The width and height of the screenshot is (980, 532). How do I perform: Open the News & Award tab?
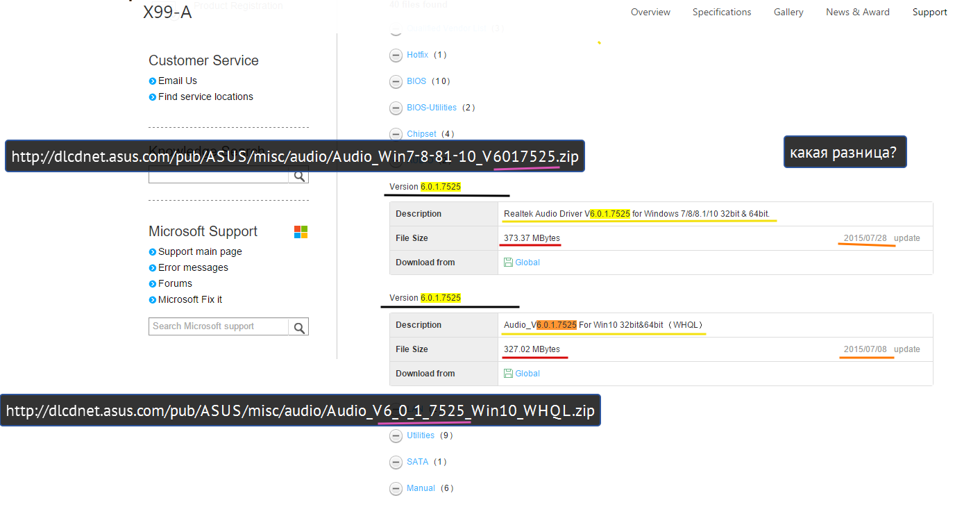click(x=858, y=12)
